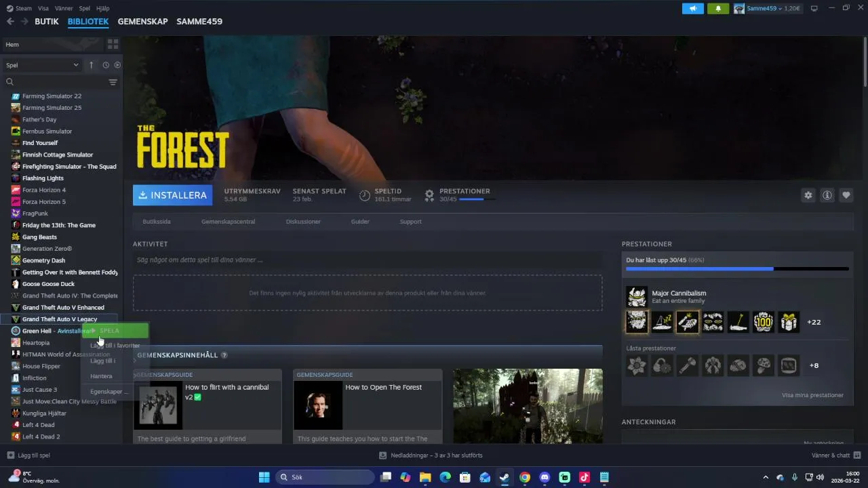Go back with the left arrow
868x488 pixels.
[x=10, y=22]
